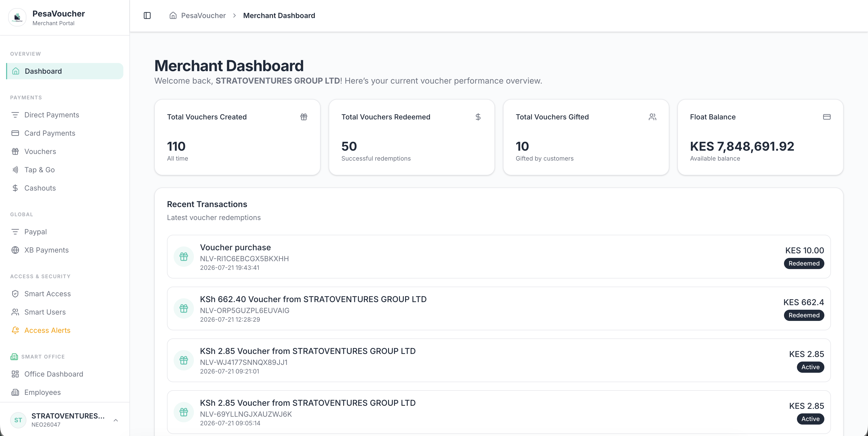Click the ST avatar in the sidebar footer
This screenshot has width=868, height=436.
coord(18,420)
